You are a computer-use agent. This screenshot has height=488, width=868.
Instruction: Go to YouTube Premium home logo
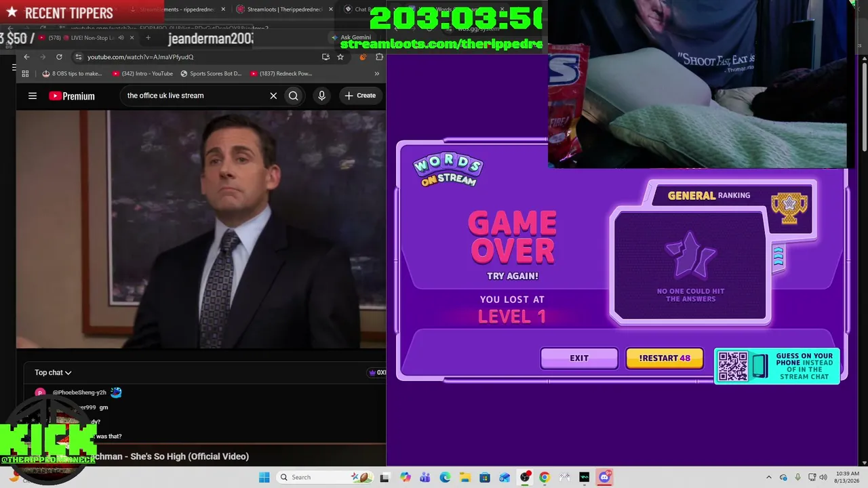pyautogui.click(x=72, y=96)
